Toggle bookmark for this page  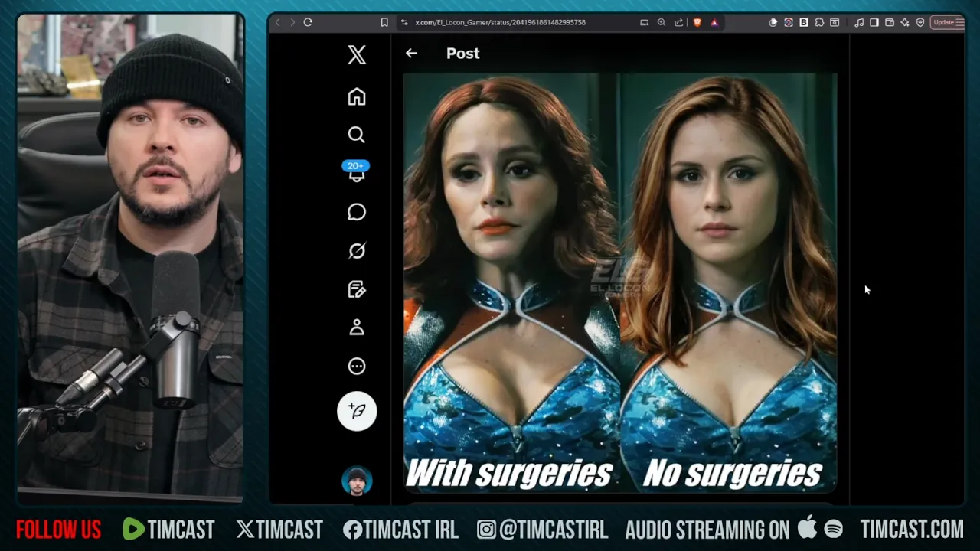pos(384,22)
